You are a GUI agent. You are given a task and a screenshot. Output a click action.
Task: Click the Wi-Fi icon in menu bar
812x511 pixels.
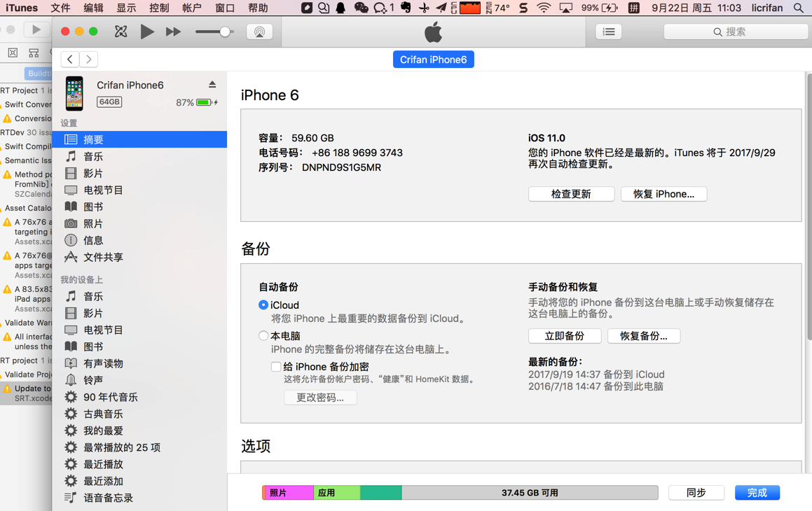click(x=544, y=8)
